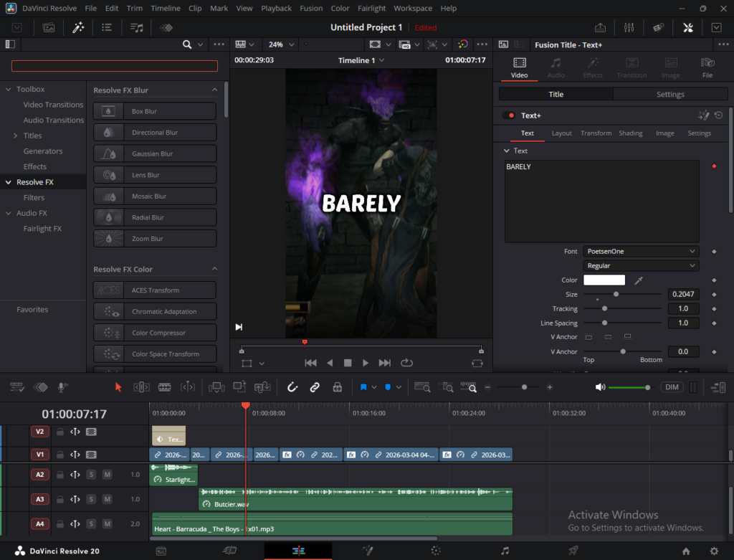Click the Mosaic Blur effect

click(155, 196)
